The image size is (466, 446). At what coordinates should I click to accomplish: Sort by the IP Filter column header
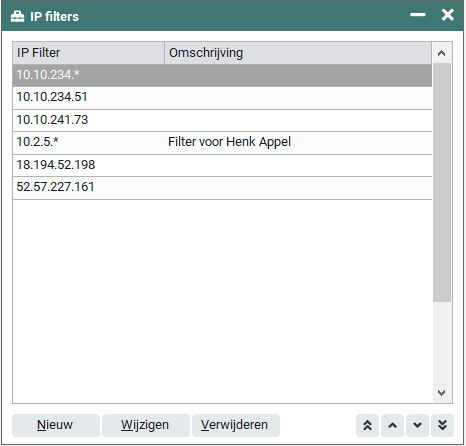point(88,53)
